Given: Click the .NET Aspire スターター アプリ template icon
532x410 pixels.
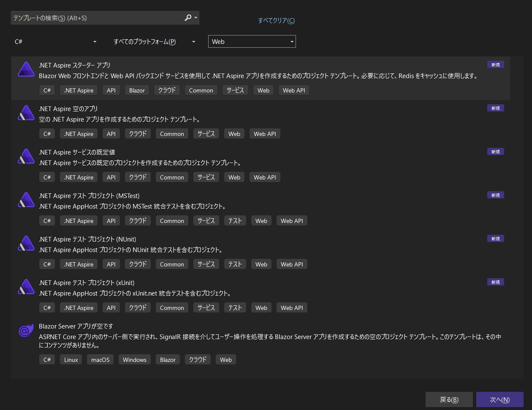Looking at the screenshot, I should 26,69.
